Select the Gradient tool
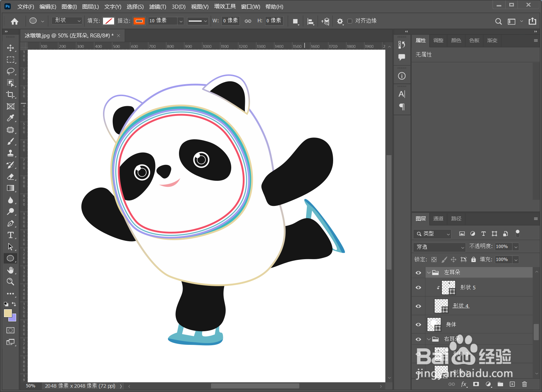542x392 pixels. point(10,188)
